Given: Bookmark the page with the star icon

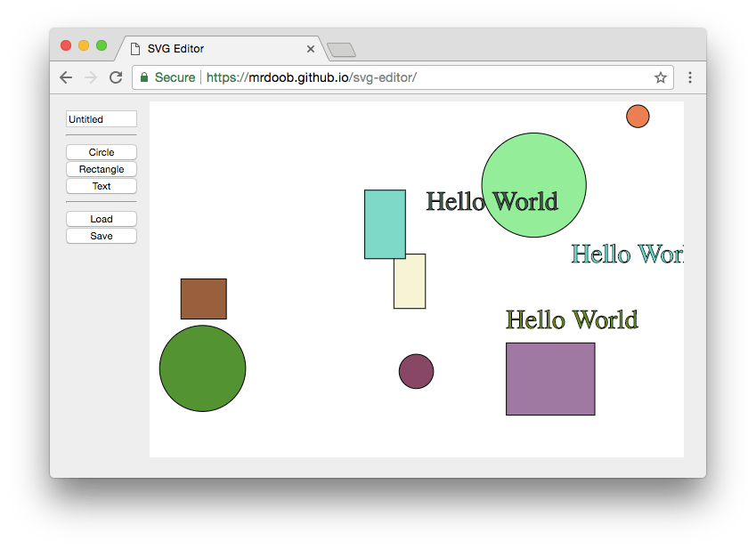Looking at the screenshot, I should [661, 77].
